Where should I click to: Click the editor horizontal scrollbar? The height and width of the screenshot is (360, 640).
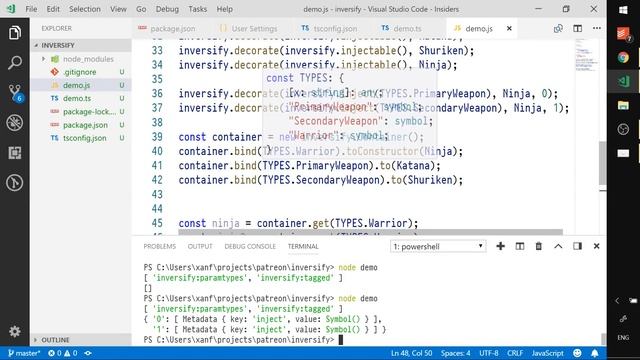pos(370,232)
